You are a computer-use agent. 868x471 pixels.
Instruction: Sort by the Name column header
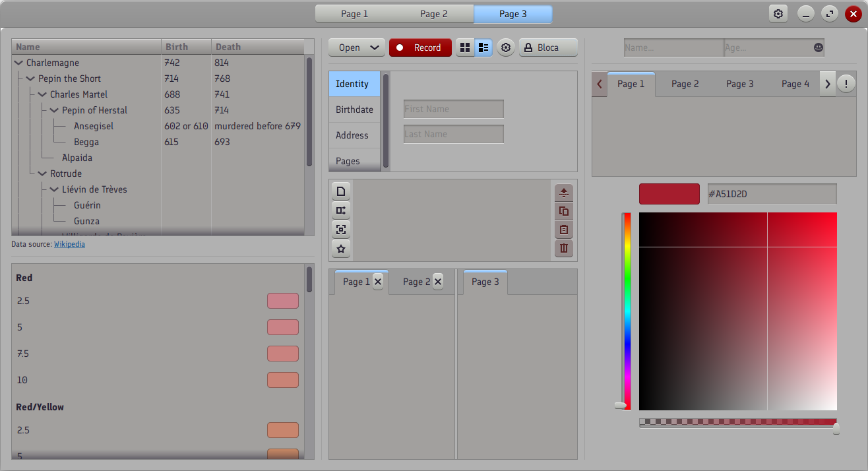(x=86, y=47)
